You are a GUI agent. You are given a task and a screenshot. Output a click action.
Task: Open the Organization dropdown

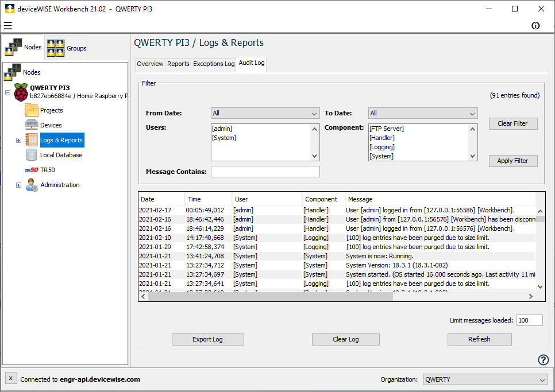(x=485, y=379)
